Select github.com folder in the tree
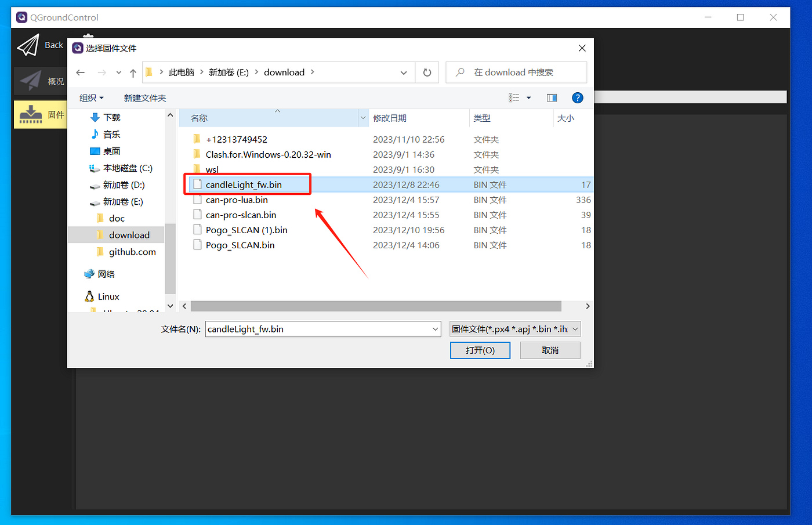 click(x=132, y=252)
